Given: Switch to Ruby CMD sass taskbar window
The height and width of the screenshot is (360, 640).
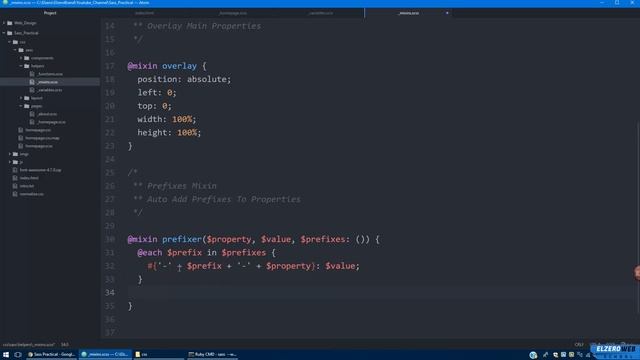Looking at the screenshot, I should click(212, 354).
